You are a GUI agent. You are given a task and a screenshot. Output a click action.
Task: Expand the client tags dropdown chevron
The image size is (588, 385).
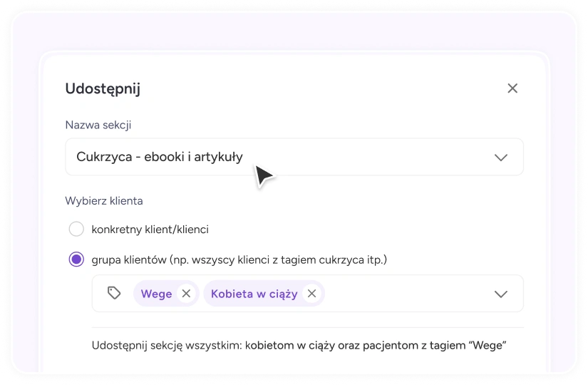tap(500, 294)
